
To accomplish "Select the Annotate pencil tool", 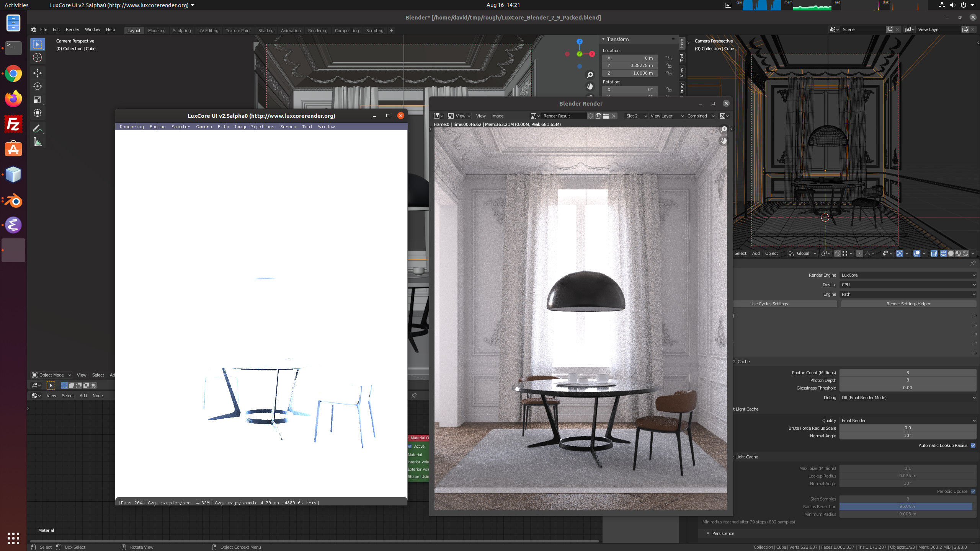I will pyautogui.click(x=38, y=129).
